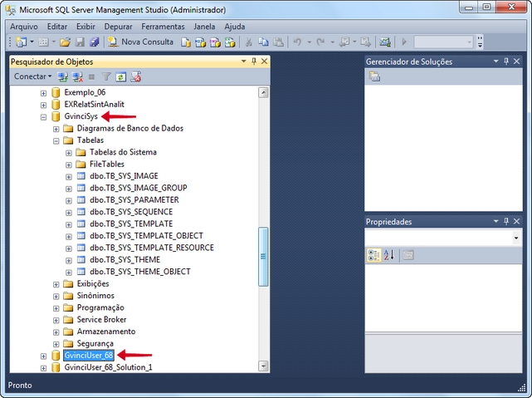Open the Propriedades object combo box
Viewport: 532px width, 398px height.
coord(516,238)
